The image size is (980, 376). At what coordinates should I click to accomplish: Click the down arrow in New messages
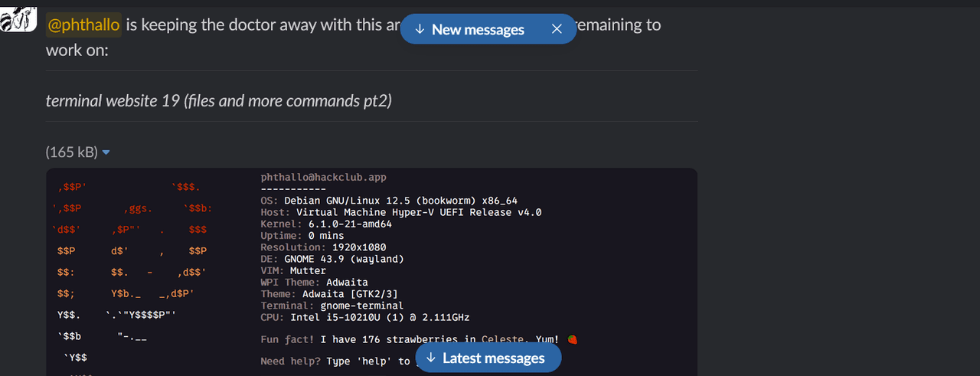click(x=420, y=29)
